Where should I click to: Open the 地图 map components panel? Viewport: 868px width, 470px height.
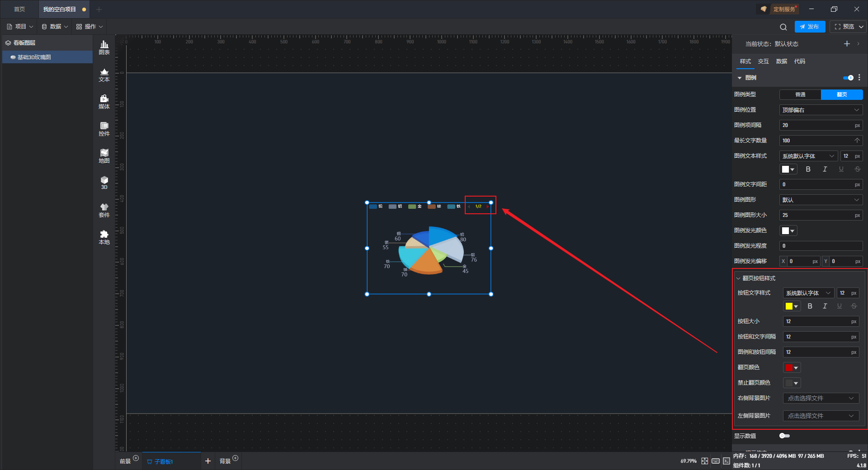(x=104, y=156)
